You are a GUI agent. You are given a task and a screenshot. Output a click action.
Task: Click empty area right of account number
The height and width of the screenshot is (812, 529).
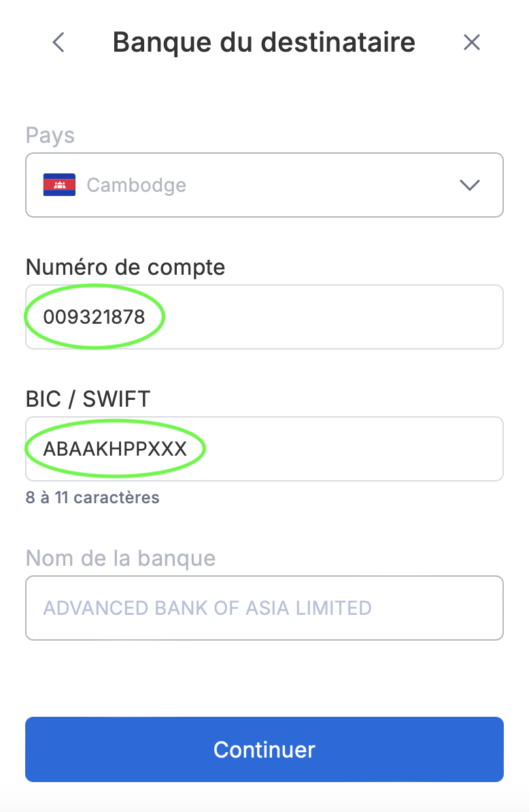(x=340, y=317)
